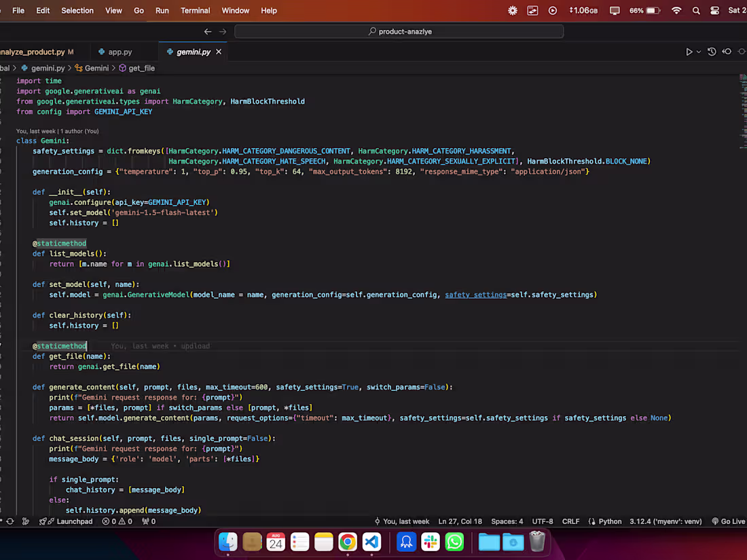
Task: Navigate back with the left arrow
Action: coord(208,31)
